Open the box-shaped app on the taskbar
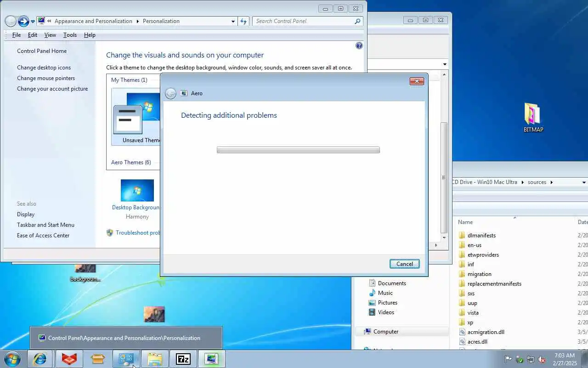 coord(98,359)
